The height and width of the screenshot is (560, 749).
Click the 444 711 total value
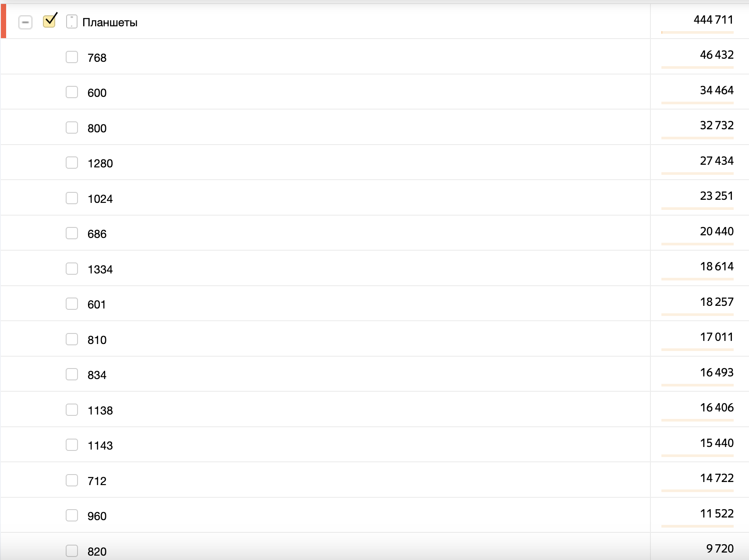[x=713, y=20]
